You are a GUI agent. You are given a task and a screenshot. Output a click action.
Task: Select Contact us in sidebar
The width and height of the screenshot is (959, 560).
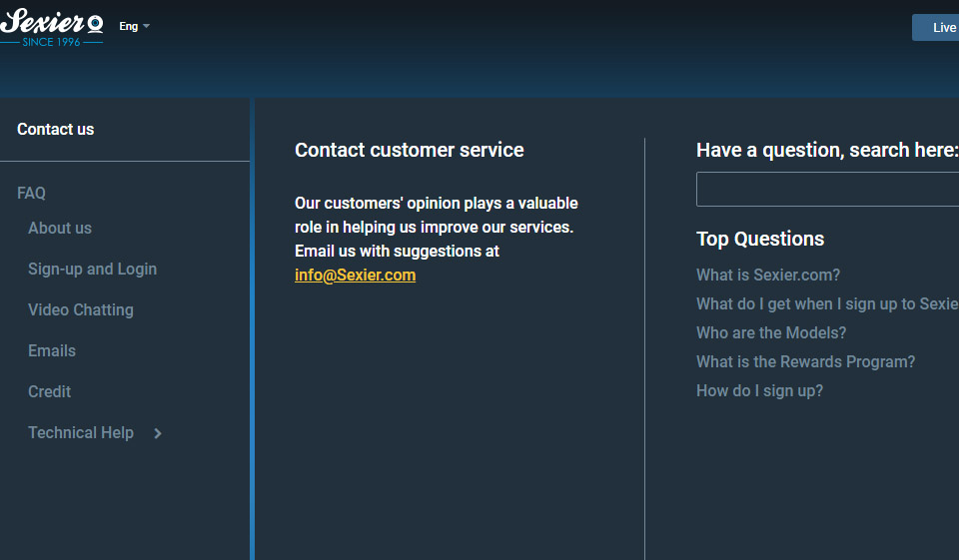tap(56, 129)
